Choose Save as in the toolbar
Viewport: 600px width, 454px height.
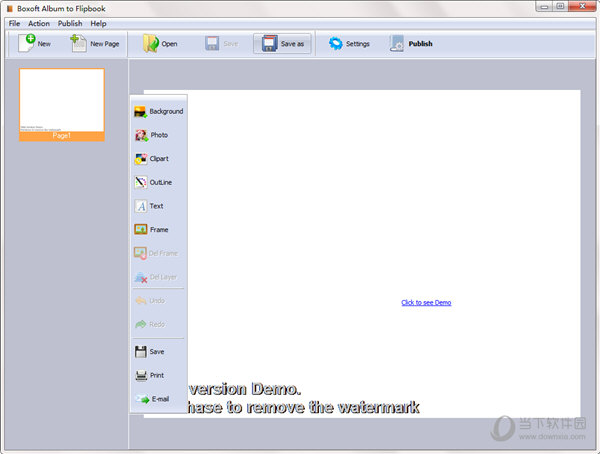click(x=282, y=44)
